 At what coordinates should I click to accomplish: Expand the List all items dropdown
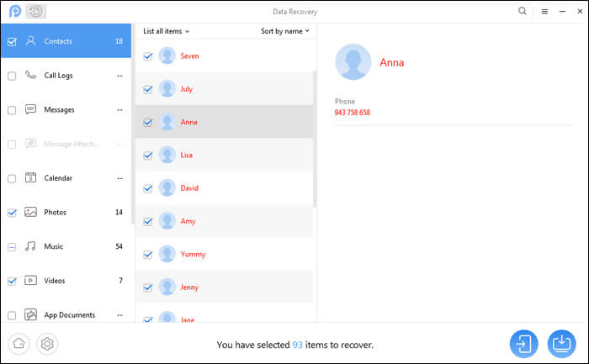(x=166, y=31)
